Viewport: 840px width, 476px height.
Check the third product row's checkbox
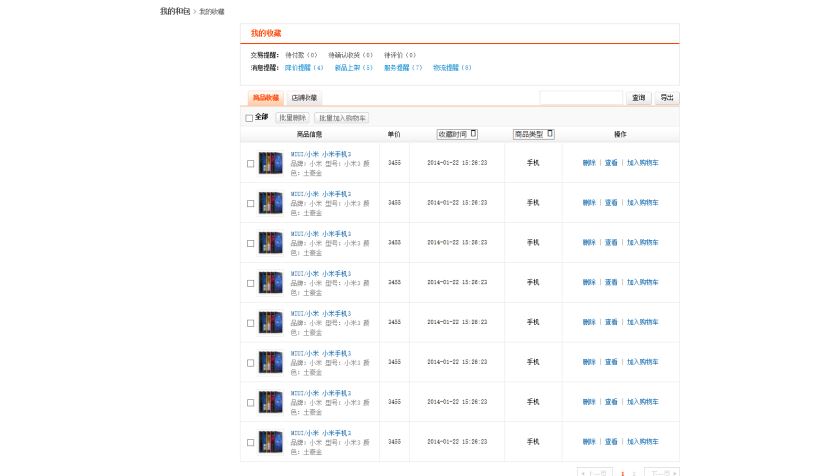coord(250,244)
